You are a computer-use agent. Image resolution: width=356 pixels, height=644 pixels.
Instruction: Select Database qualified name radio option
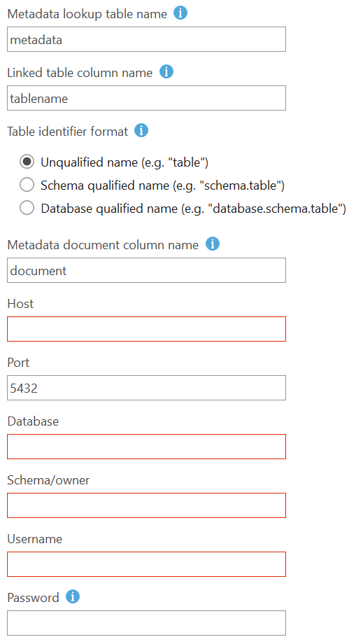pyautogui.click(x=27, y=208)
